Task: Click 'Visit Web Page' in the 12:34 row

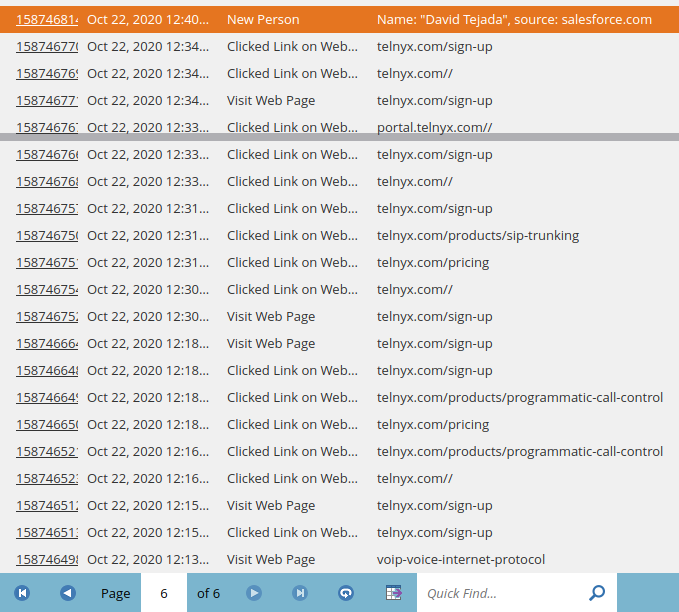Action: (x=271, y=100)
